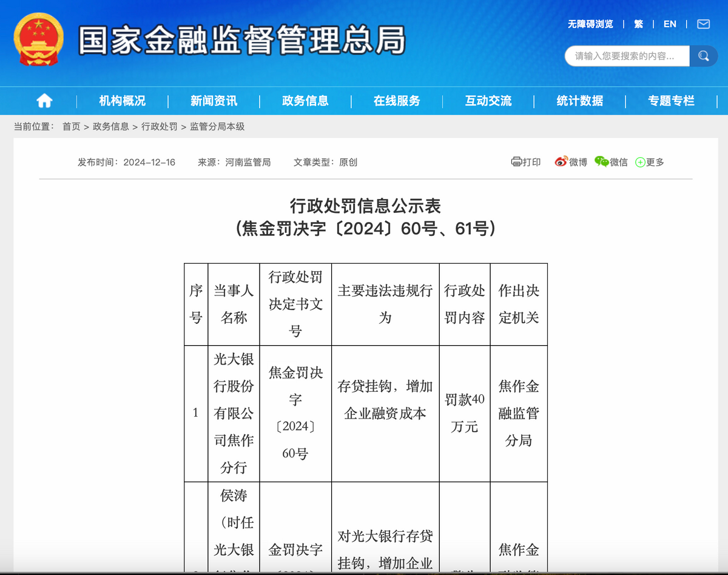Open the 新闻资讯 menu
728x575 pixels.
tap(214, 101)
